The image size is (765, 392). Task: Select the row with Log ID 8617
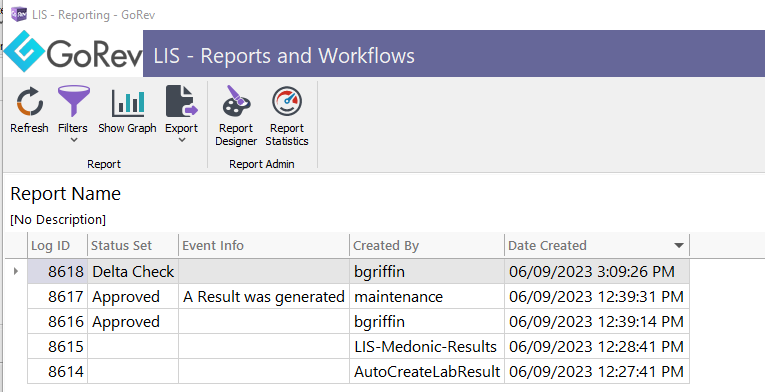coord(358,296)
